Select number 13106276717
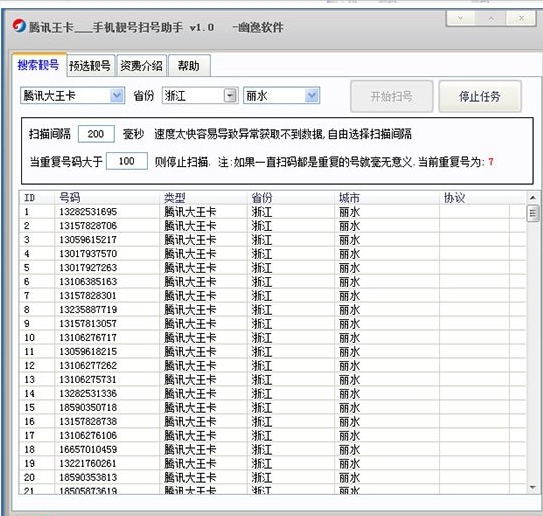The width and height of the screenshot is (543, 516). 88,337
